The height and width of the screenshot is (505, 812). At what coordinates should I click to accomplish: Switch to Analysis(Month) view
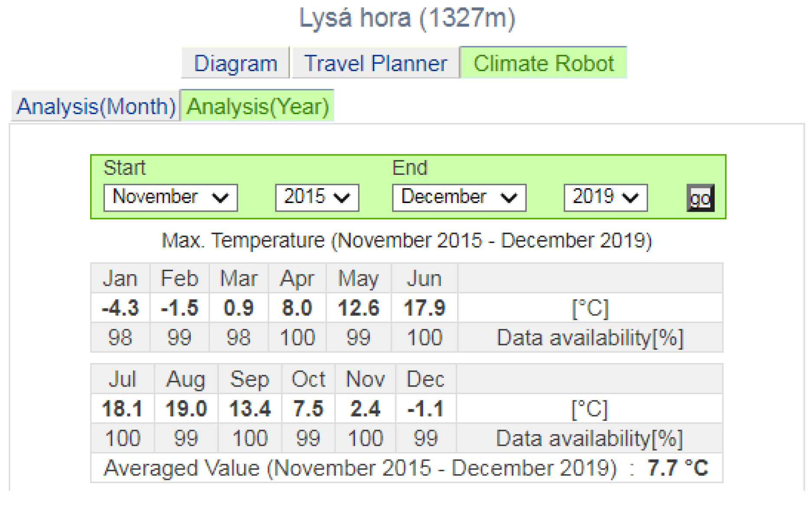[95, 106]
